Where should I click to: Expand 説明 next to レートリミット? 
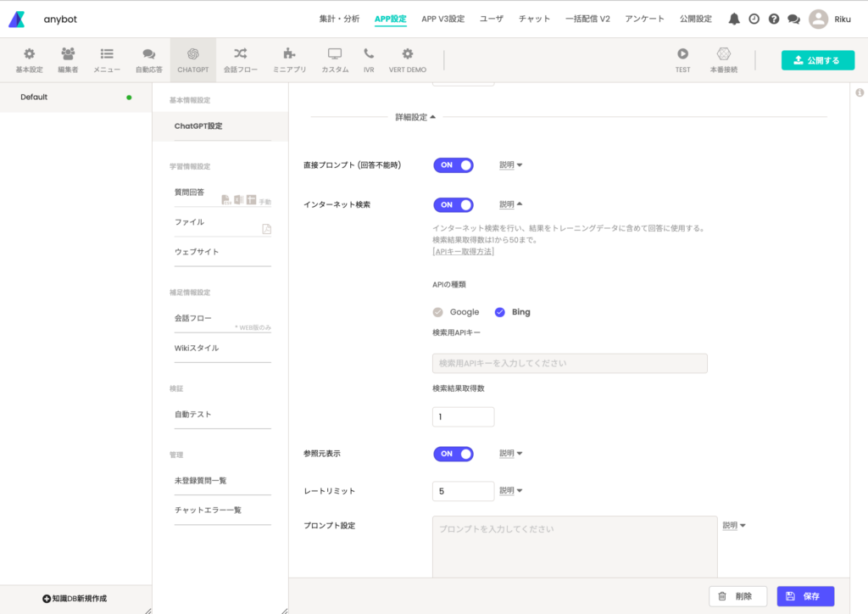tap(510, 491)
